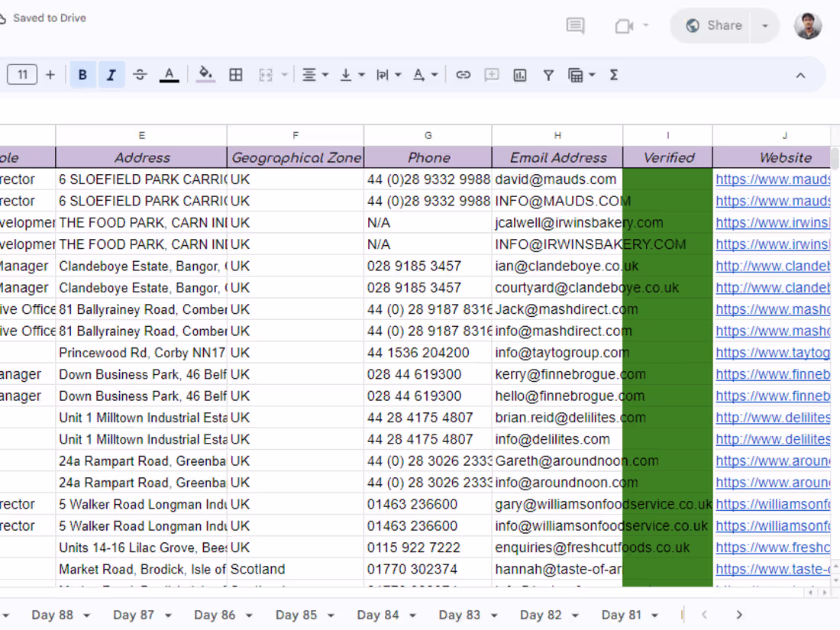This screenshot has height=630, width=840.
Task: Open the fill color picker
Action: click(x=205, y=74)
